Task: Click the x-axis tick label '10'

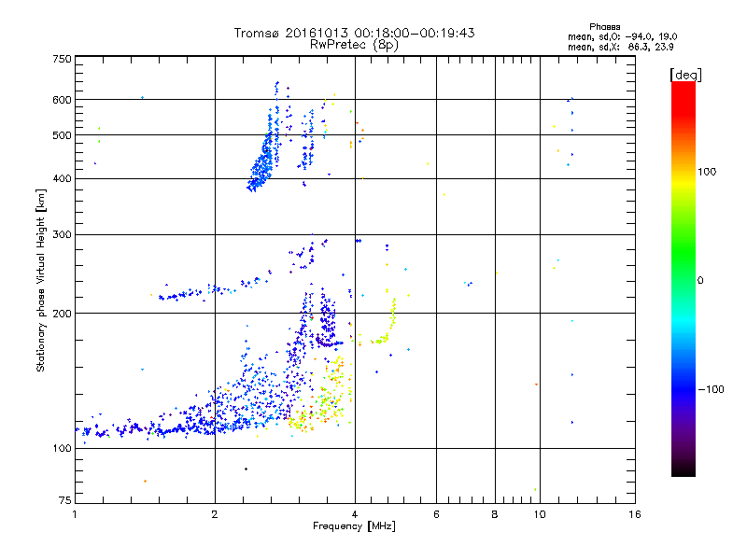Action: tap(540, 514)
